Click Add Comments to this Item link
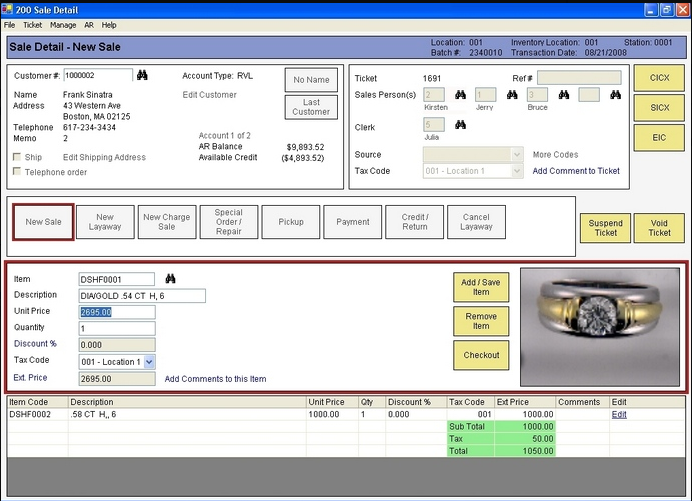Viewport: 692px width, 501px height. click(215, 379)
